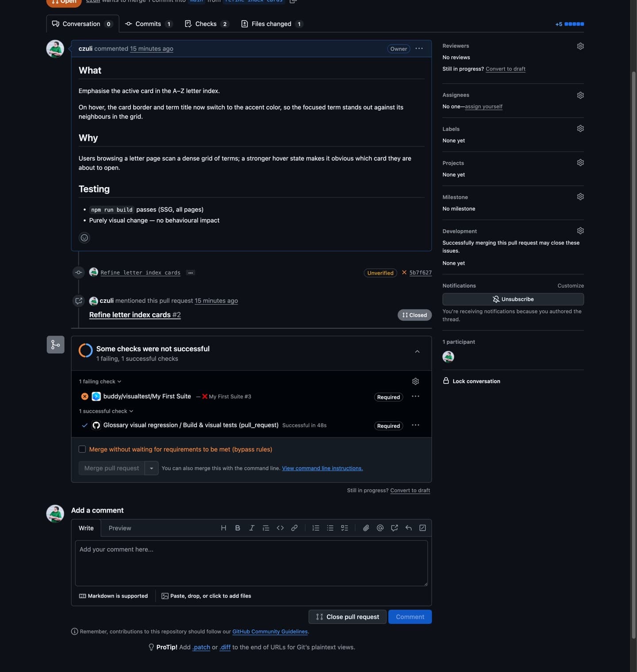Mention a user with @ icon
637x672 pixels.
pos(380,528)
